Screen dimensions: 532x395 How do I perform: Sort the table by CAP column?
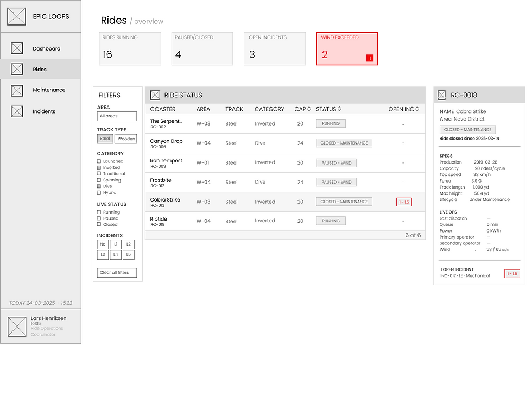pos(309,109)
